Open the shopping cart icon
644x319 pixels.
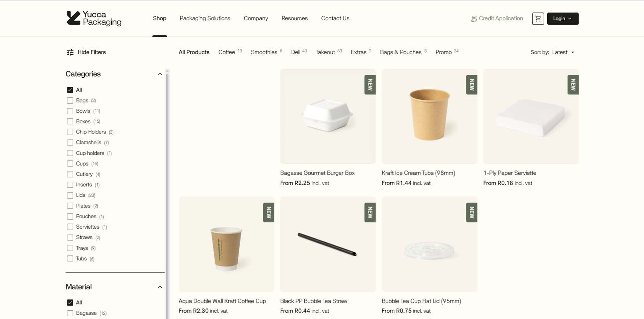click(x=538, y=18)
